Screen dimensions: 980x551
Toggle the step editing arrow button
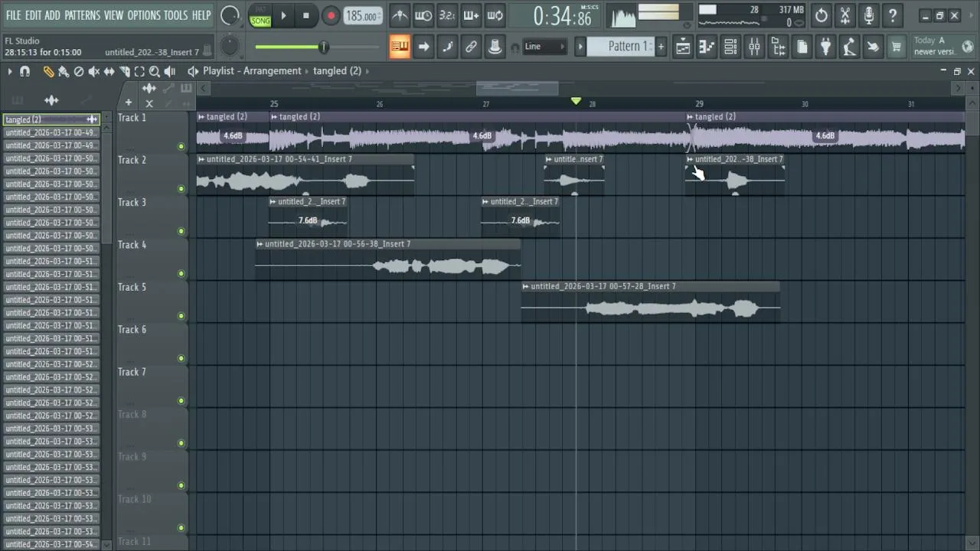pos(423,47)
